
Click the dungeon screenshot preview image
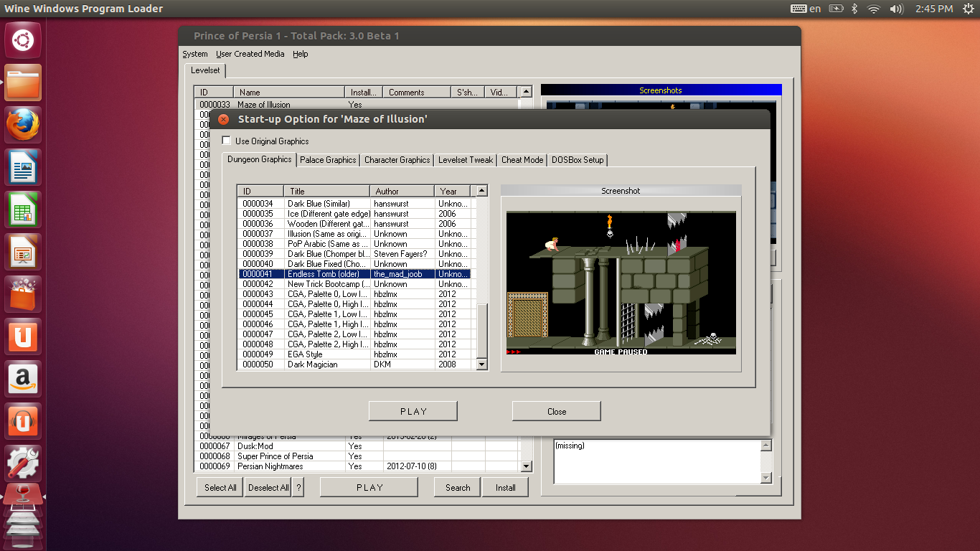621,283
